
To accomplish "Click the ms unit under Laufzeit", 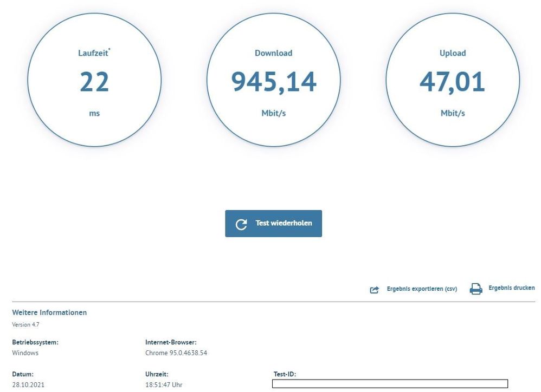I will click(x=94, y=113).
